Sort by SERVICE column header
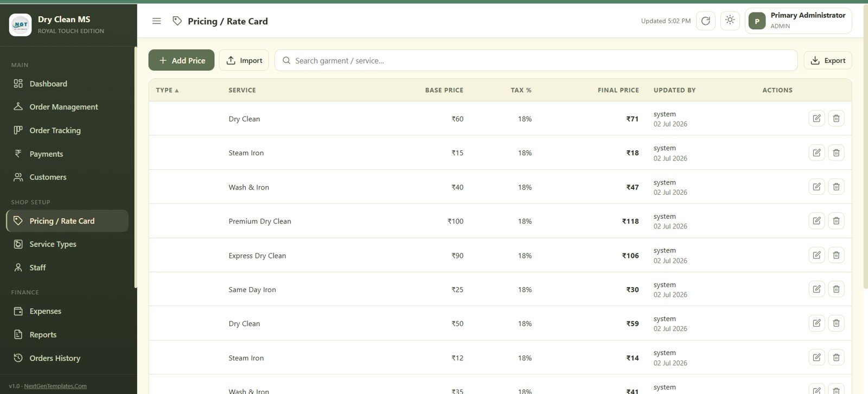Viewport: 868px width, 394px height. (242, 90)
